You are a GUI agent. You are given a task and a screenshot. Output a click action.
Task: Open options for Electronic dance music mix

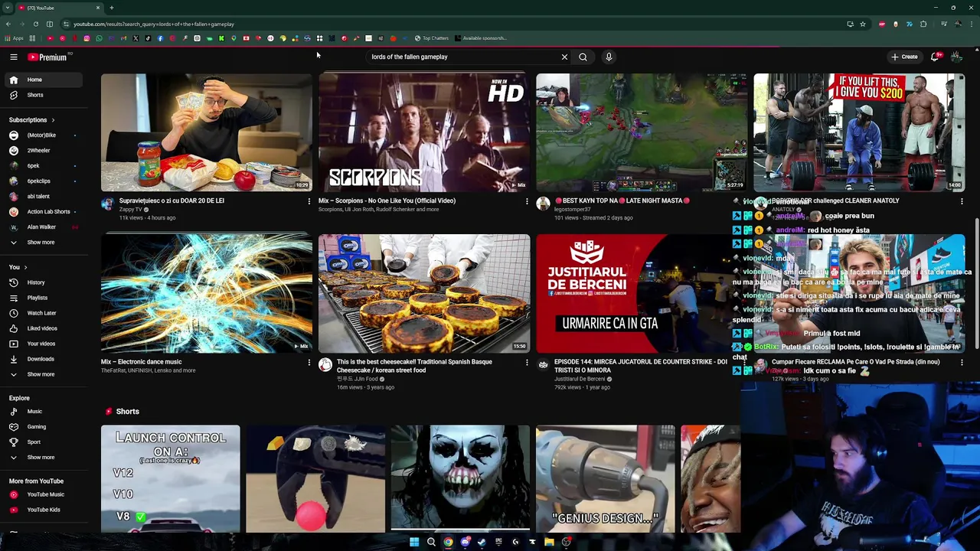tap(309, 362)
